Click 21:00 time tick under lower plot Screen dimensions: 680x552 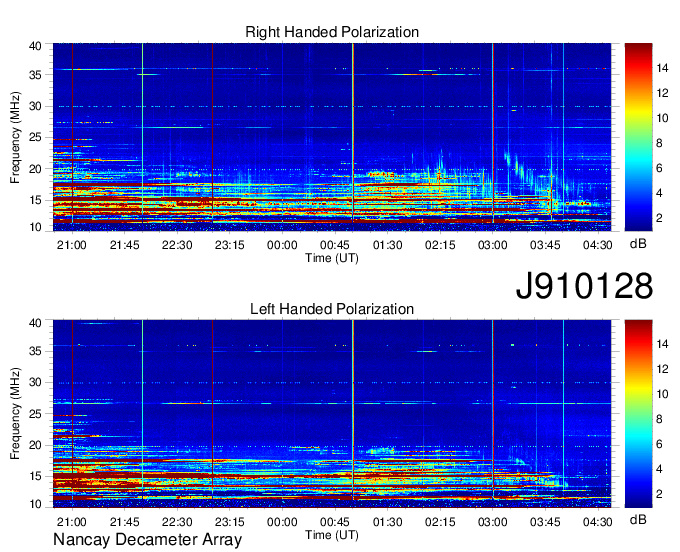pos(72,522)
